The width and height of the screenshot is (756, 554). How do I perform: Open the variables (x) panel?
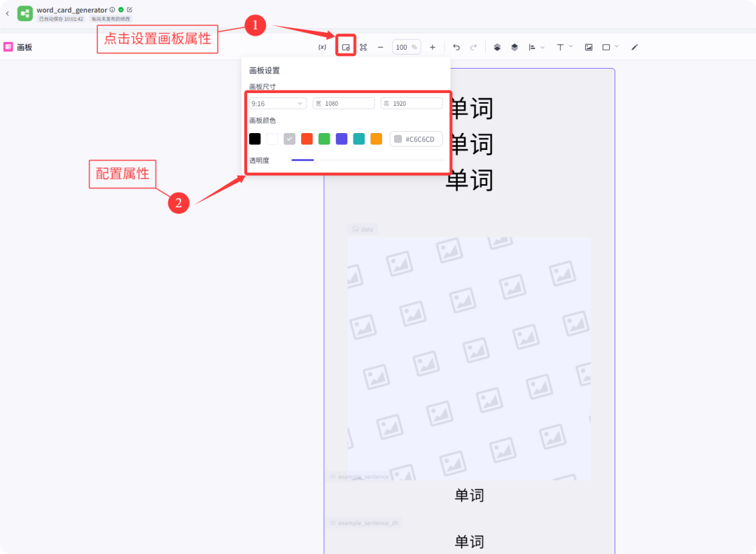click(x=322, y=47)
